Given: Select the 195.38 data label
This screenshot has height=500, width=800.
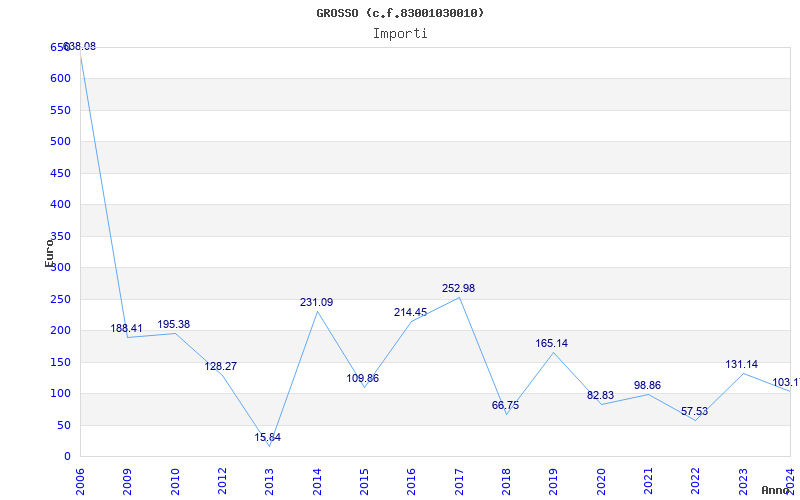Looking at the screenshot, I should [x=173, y=324].
